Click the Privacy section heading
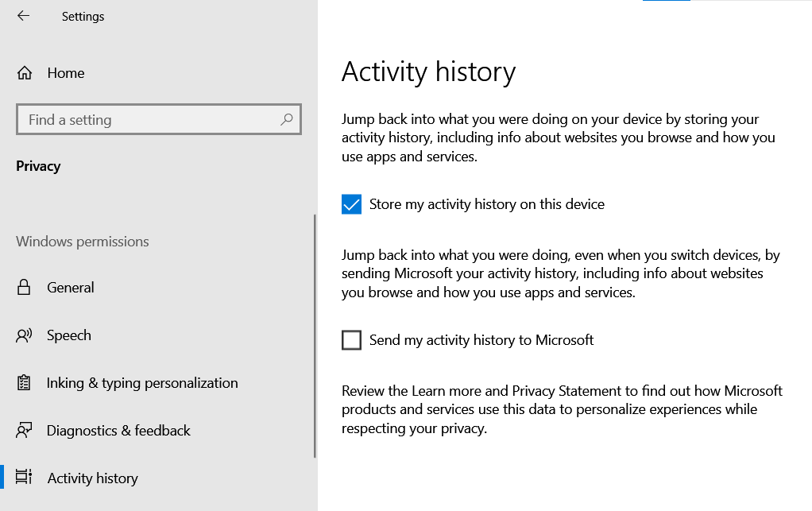 [38, 166]
